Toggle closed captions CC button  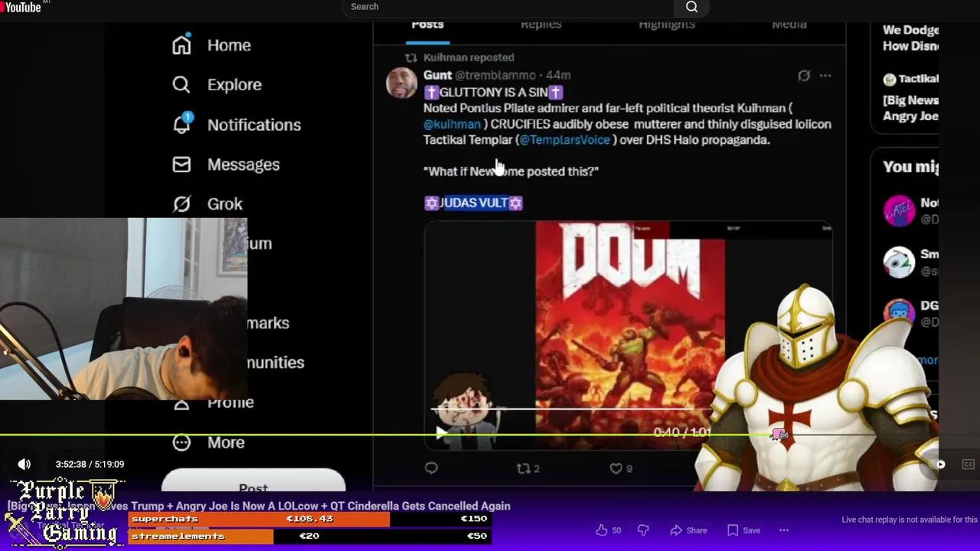(x=969, y=465)
